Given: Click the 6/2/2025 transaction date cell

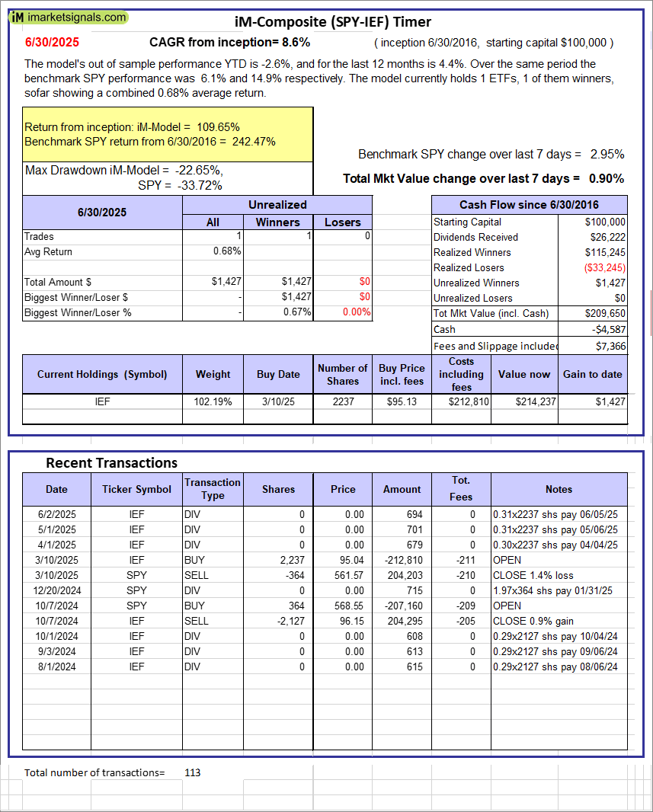Looking at the screenshot, I should coord(56,514).
